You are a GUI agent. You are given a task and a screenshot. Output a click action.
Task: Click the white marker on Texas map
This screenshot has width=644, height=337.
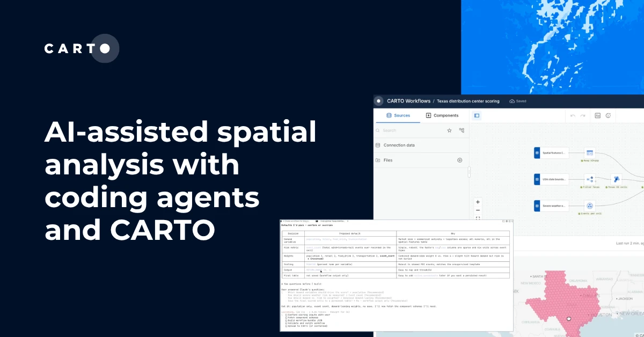click(x=570, y=319)
